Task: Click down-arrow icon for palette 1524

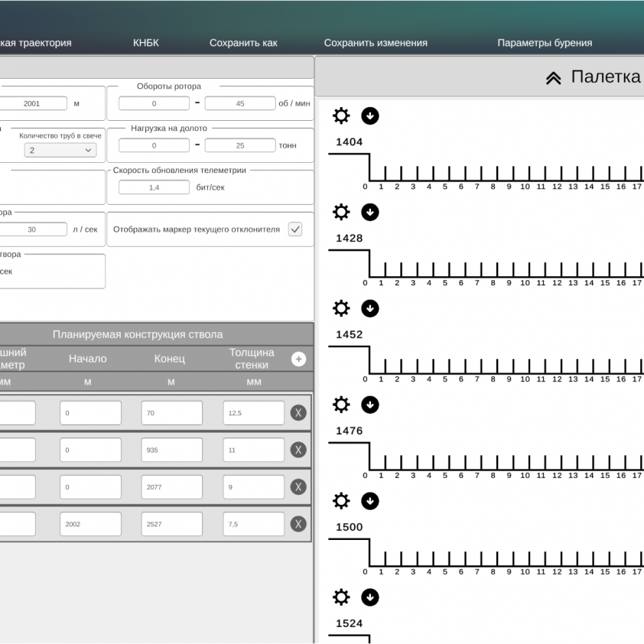Action: [x=370, y=597]
